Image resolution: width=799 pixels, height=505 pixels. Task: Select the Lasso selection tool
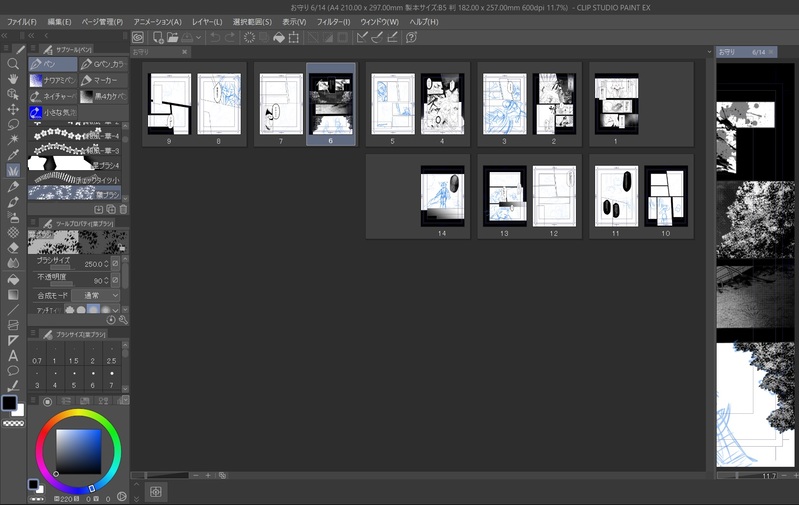[13, 124]
